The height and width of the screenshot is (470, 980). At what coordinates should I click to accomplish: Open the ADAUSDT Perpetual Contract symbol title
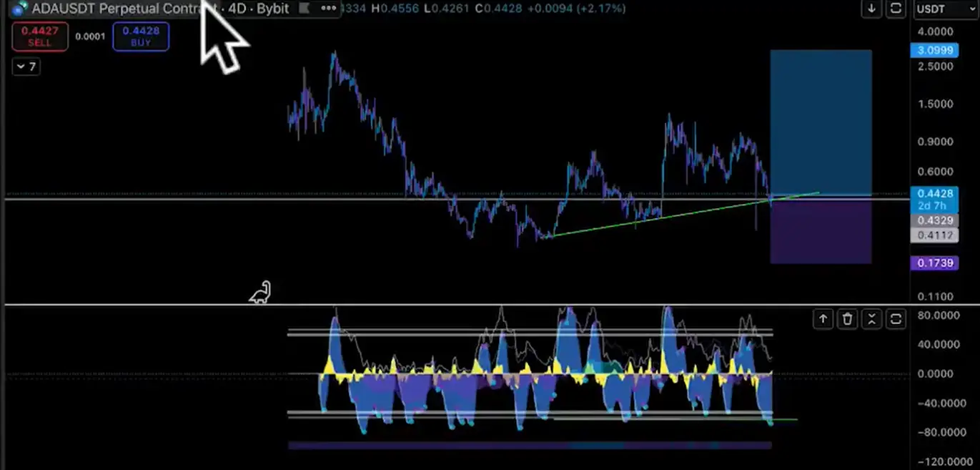point(124,9)
